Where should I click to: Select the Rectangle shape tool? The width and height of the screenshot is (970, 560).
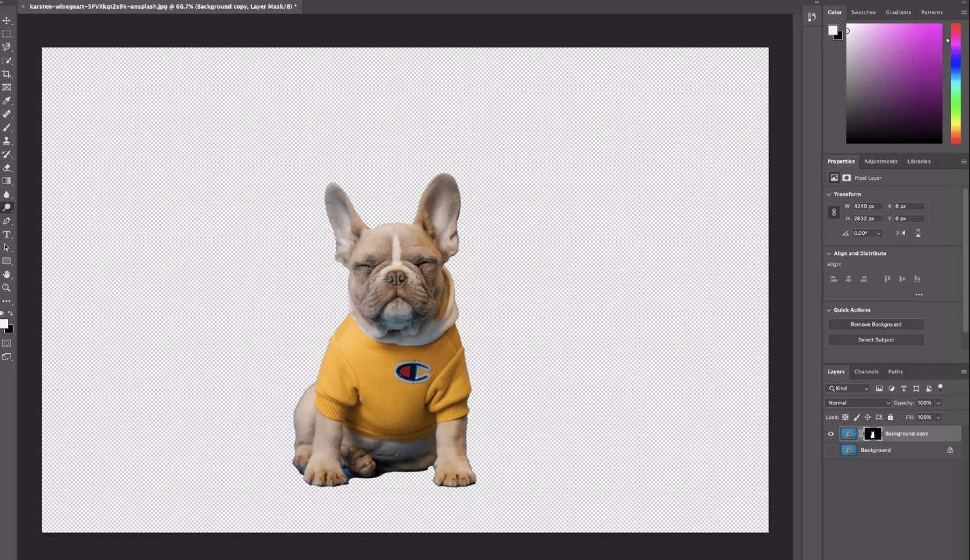click(x=7, y=261)
